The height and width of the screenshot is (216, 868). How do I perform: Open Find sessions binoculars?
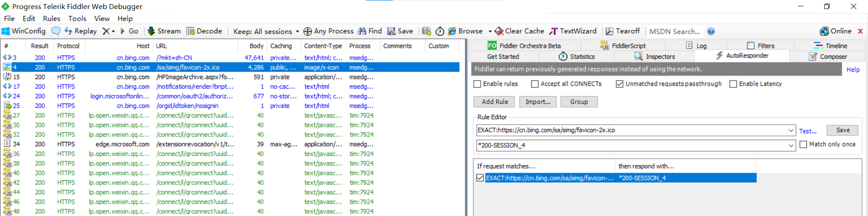tap(370, 31)
